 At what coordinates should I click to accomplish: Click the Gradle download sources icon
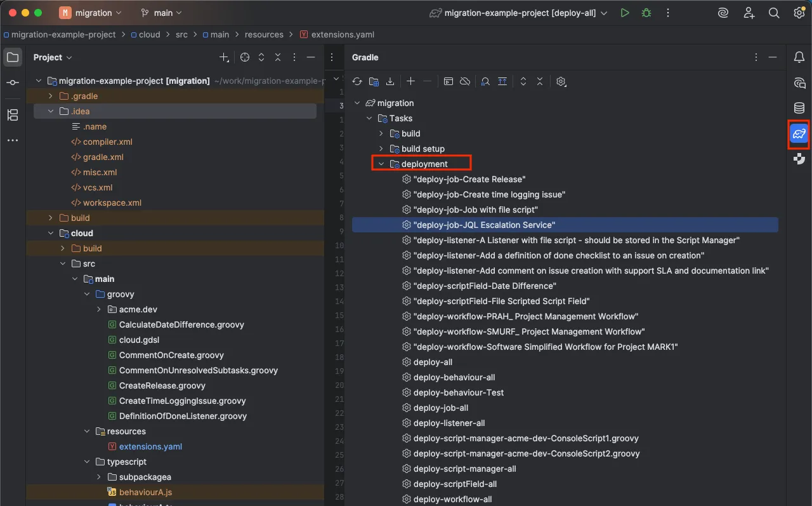pos(390,81)
